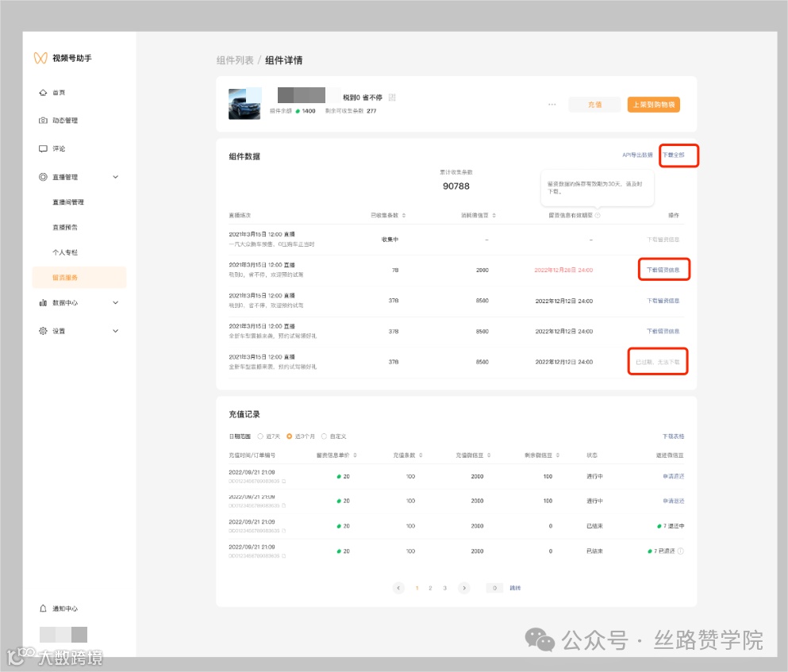Image resolution: width=788 pixels, height=672 pixels.
Task: Sort by 消耗微信豆 column arrows
Action: [x=494, y=216]
